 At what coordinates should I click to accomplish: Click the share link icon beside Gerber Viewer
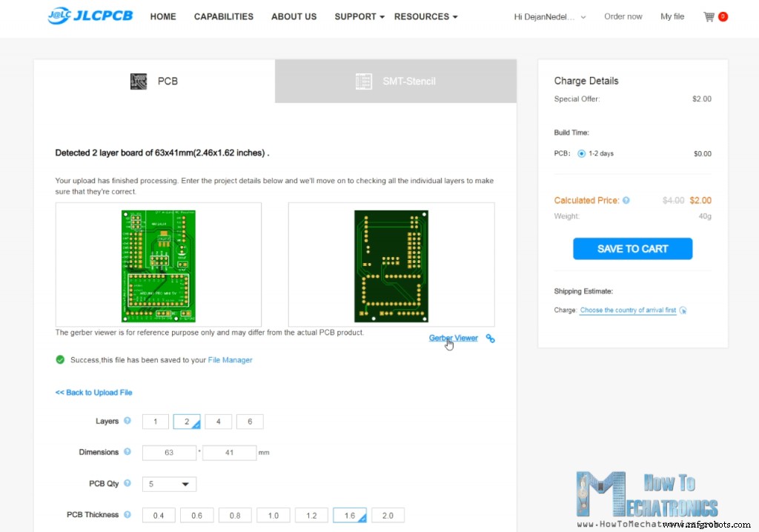click(489, 338)
